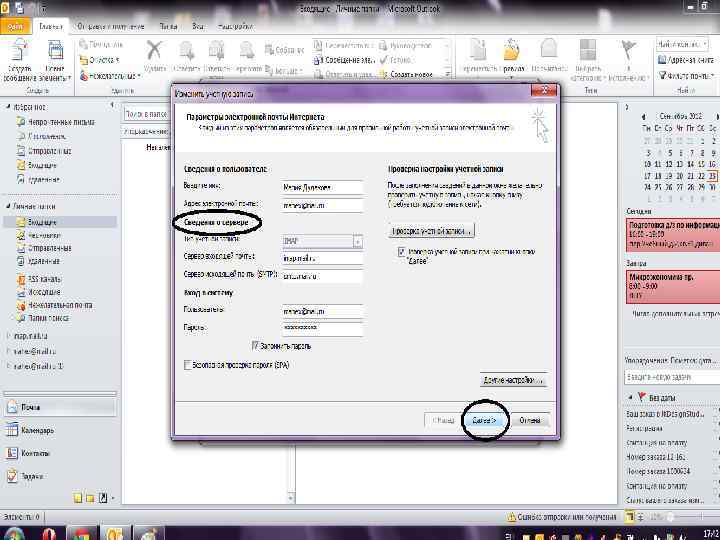This screenshot has height=540, width=720.
Task: Open Filter E-mail (Фильтр почты) dropdown
Action: (686, 75)
